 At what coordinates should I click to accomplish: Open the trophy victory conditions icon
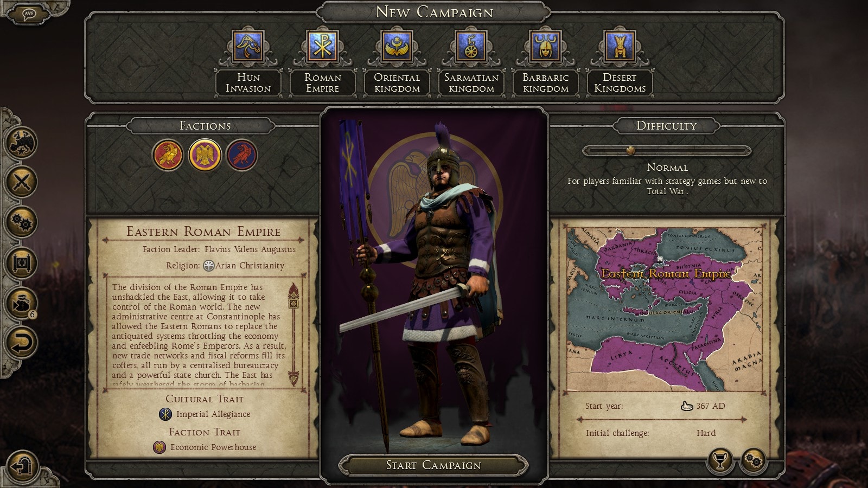tap(720, 461)
